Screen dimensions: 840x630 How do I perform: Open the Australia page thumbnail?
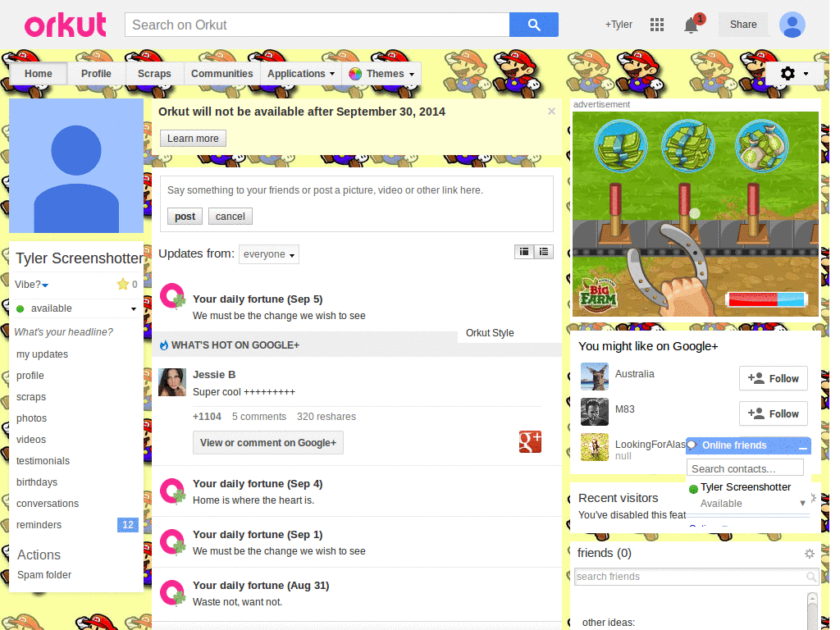595,377
